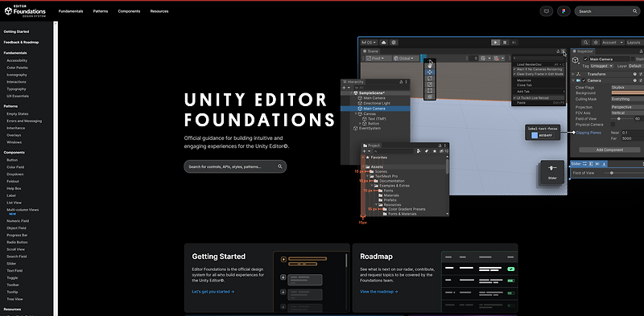644x316 pixels.
Task: Open the Text Field page
Action: coord(14,271)
